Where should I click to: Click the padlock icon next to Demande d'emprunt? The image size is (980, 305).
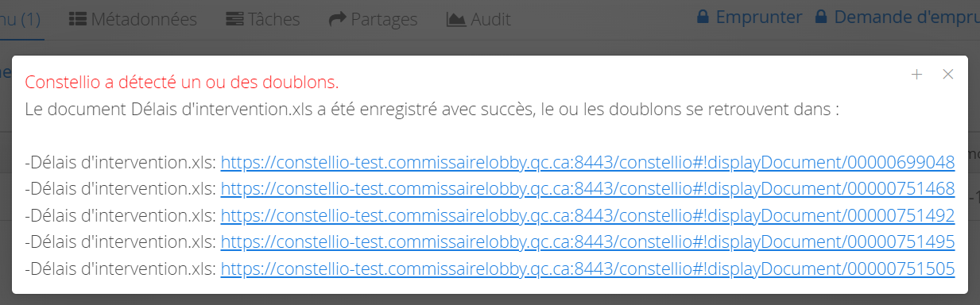(x=821, y=17)
